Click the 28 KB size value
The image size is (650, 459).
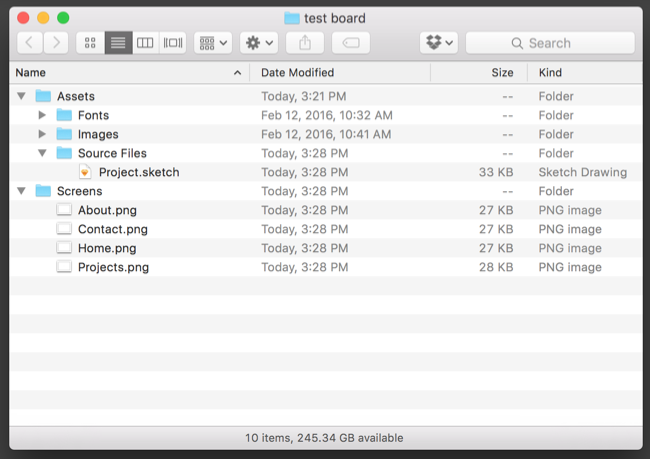[x=496, y=267]
